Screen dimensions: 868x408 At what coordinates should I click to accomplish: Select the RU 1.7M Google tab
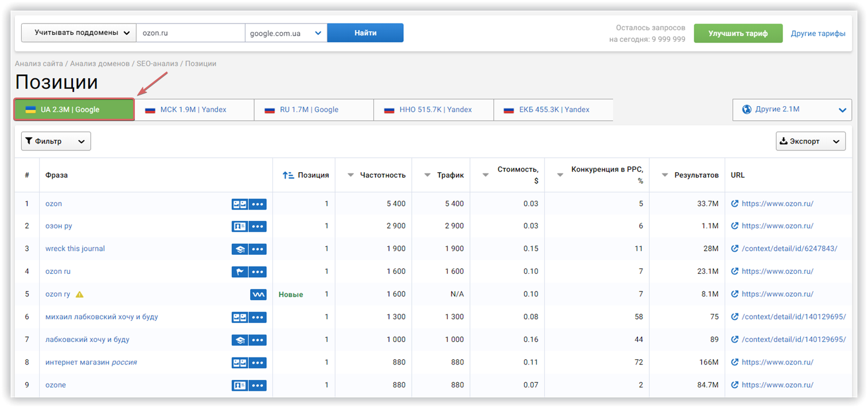pos(314,109)
